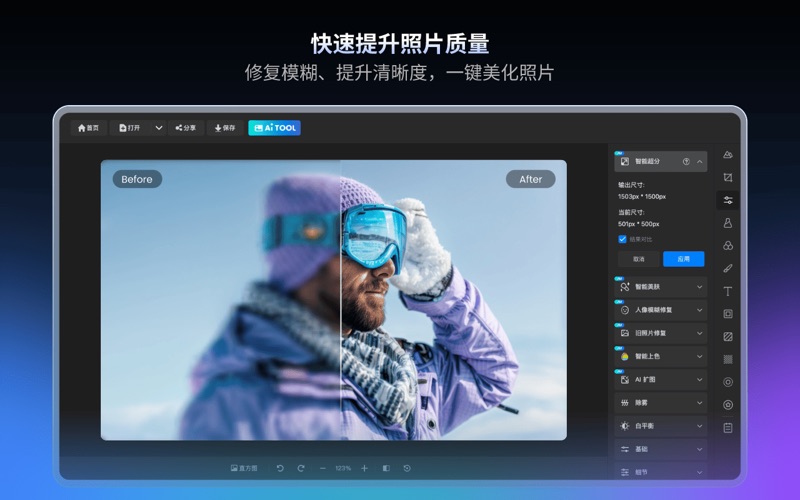This screenshot has height=500, width=800.
Task: Toggle the 结果对比 checkbox
Action: point(623,239)
